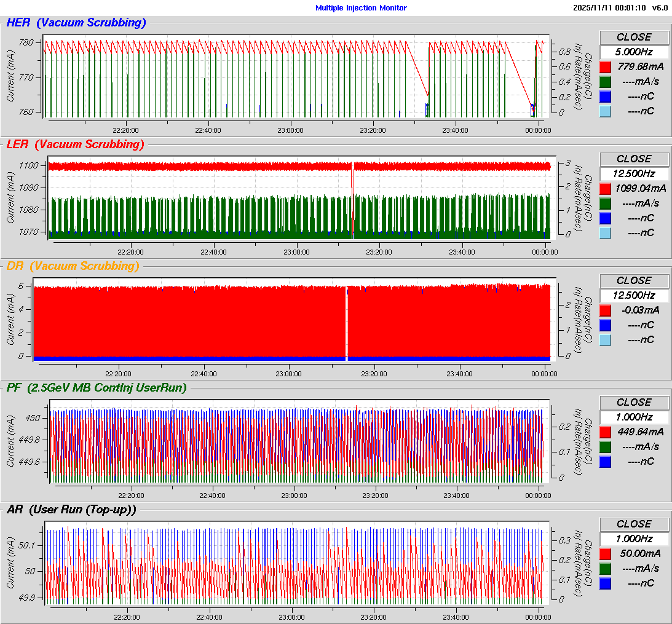
Task: Click the AR red swatch beside 50.00mA
Action: tap(605, 554)
